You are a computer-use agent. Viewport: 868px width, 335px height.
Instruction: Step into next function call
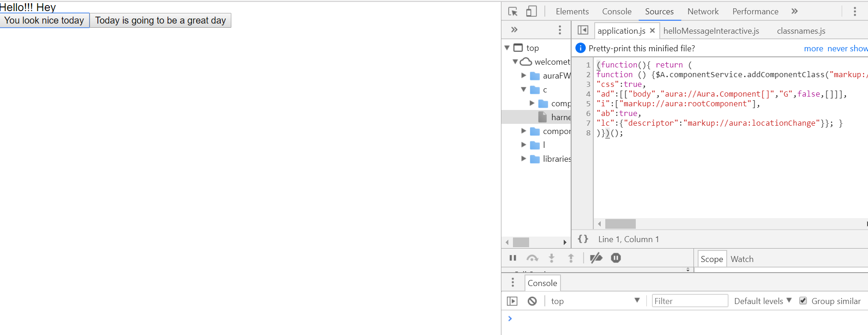(x=551, y=258)
